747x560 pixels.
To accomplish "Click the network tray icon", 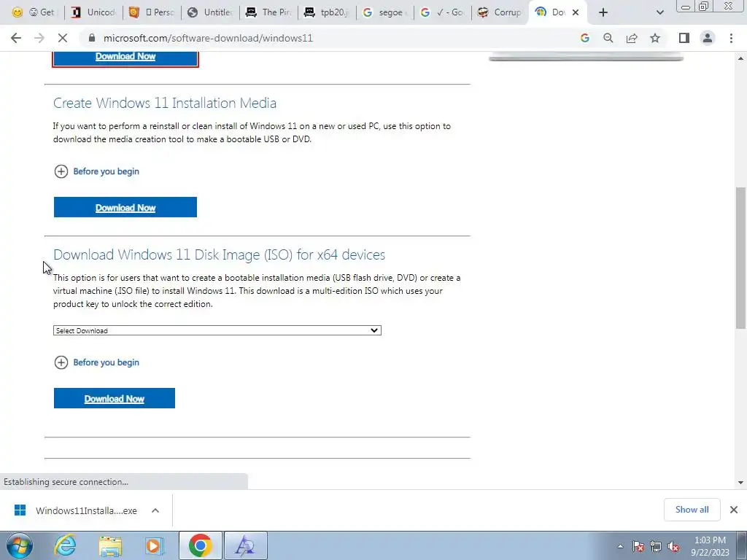I will (x=656, y=546).
